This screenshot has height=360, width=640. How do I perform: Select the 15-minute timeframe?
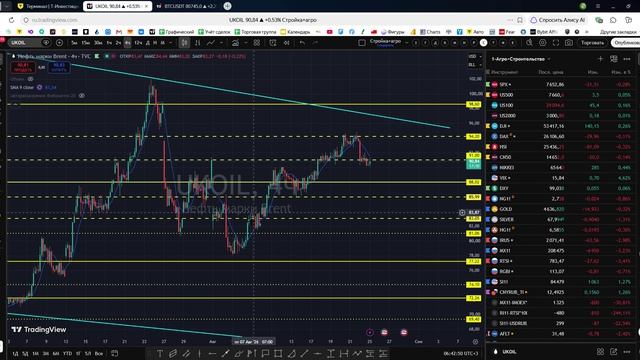click(85, 42)
